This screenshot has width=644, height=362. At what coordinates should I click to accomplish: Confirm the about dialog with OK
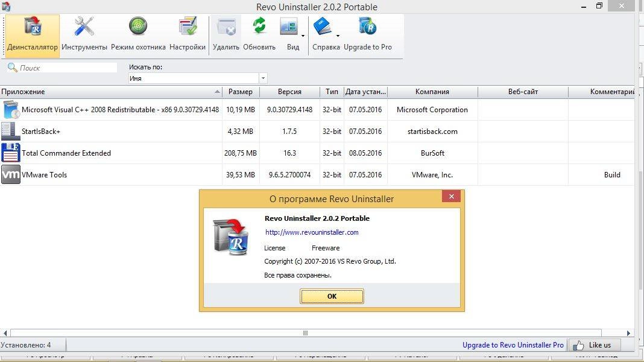[332, 296]
